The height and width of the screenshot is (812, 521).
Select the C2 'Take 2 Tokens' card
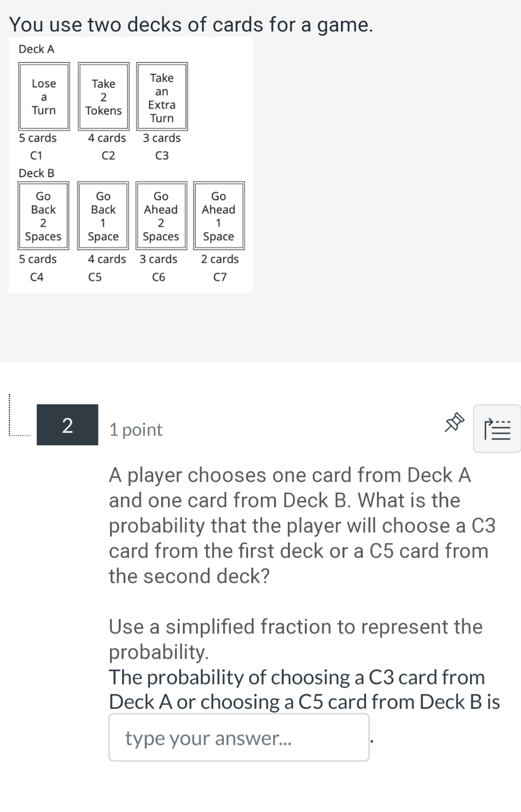tap(103, 96)
